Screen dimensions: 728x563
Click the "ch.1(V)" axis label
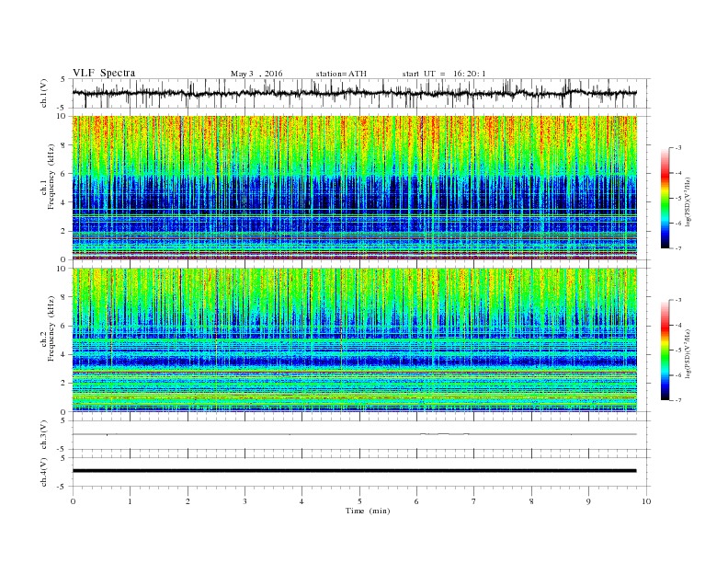(44, 94)
